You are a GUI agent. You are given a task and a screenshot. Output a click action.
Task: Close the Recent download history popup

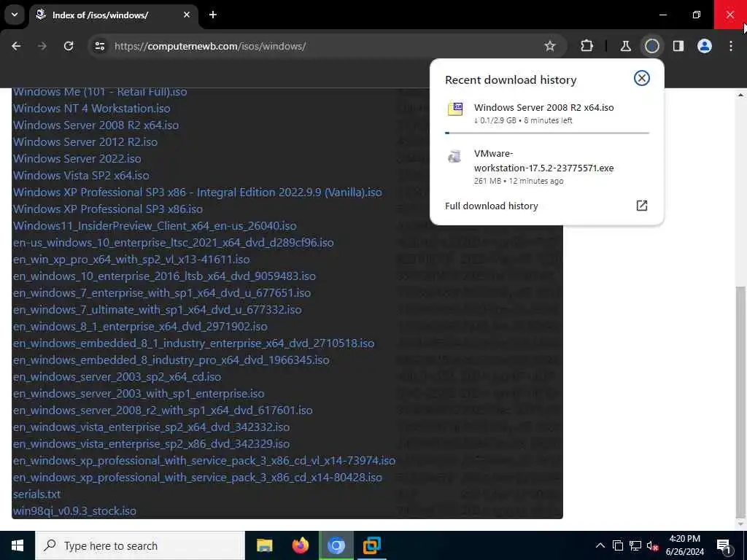click(x=642, y=78)
